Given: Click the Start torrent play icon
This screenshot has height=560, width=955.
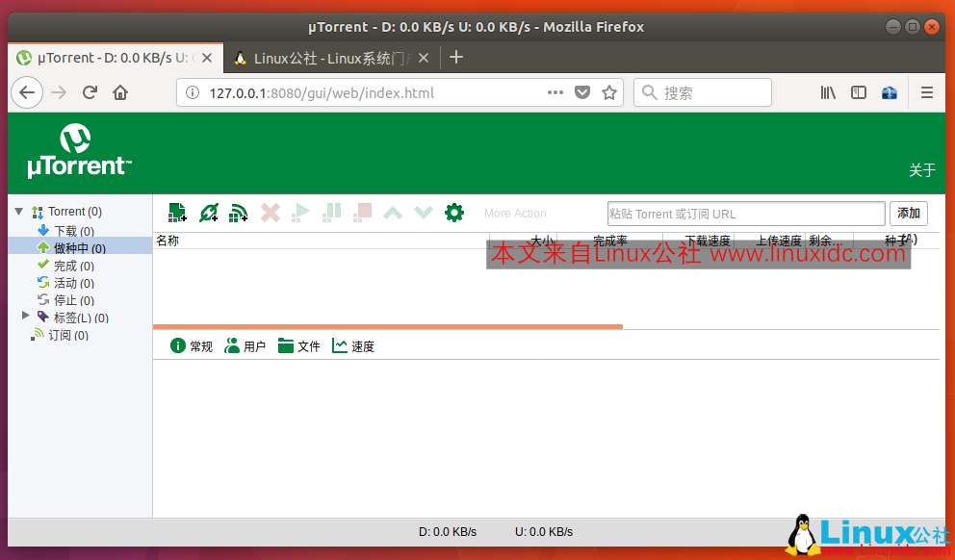Looking at the screenshot, I should (301, 213).
